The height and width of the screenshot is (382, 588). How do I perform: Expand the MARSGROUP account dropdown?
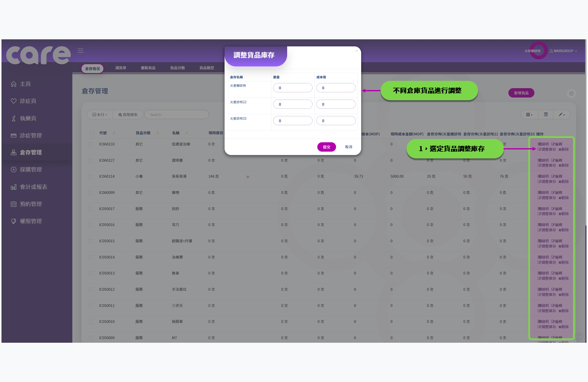(x=563, y=51)
